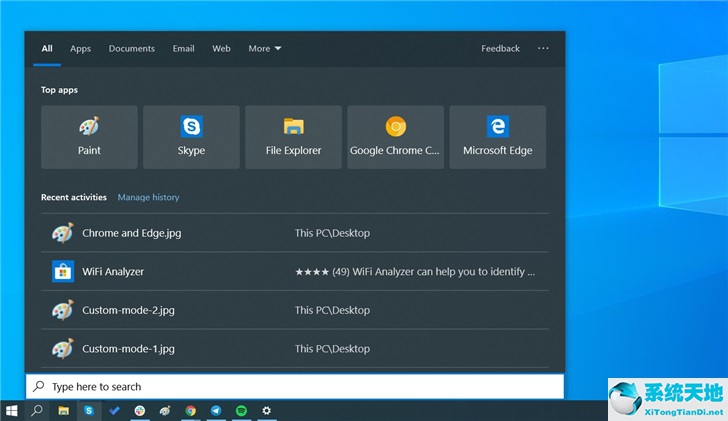The image size is (728, 421).
Task: Open Telegram from the taskbar
Action: pyautogui.click(x=216, y=410)
